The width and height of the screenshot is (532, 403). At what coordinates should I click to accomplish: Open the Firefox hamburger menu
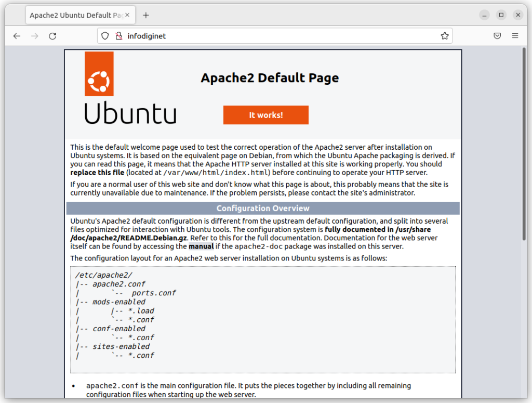coord(515,36)
